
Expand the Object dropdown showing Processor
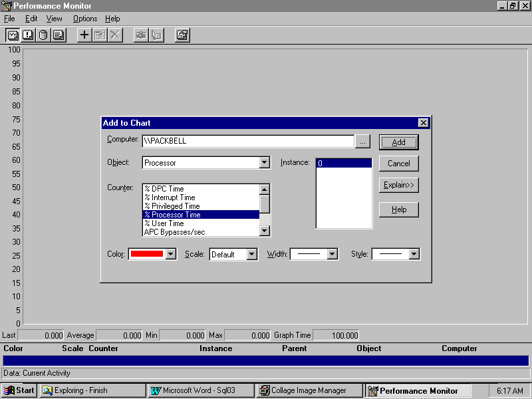[x=264, y=162]
